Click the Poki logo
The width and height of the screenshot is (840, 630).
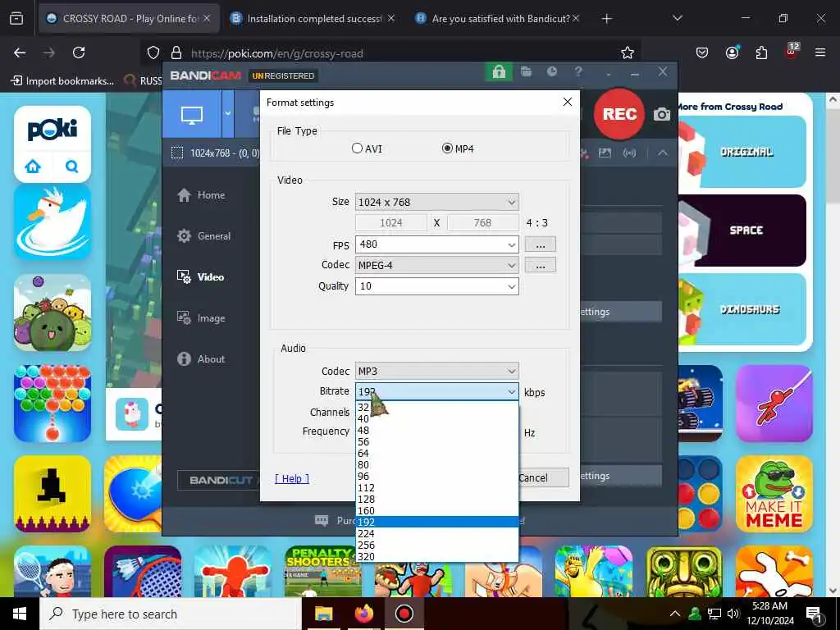(x=52, y=130)
